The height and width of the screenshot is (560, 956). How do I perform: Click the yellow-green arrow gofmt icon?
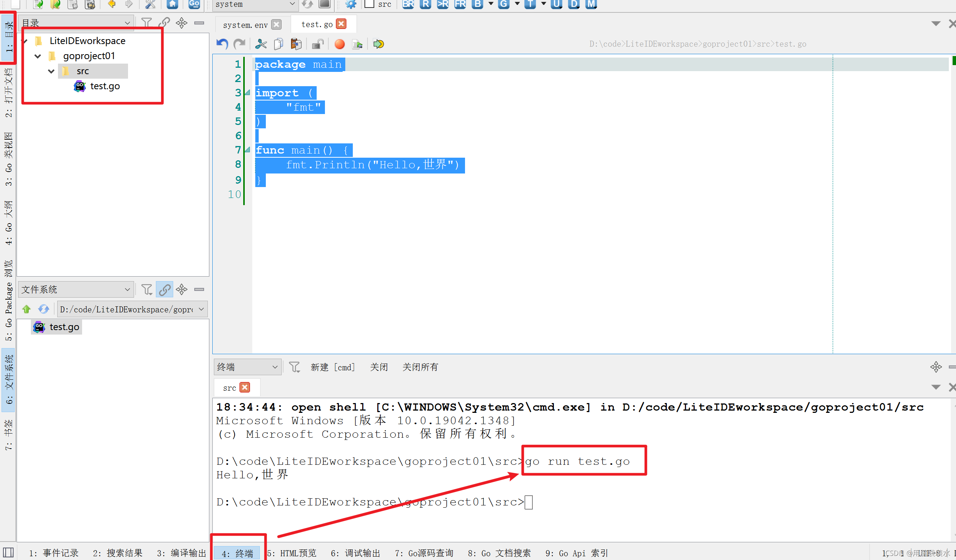point(379,44)
